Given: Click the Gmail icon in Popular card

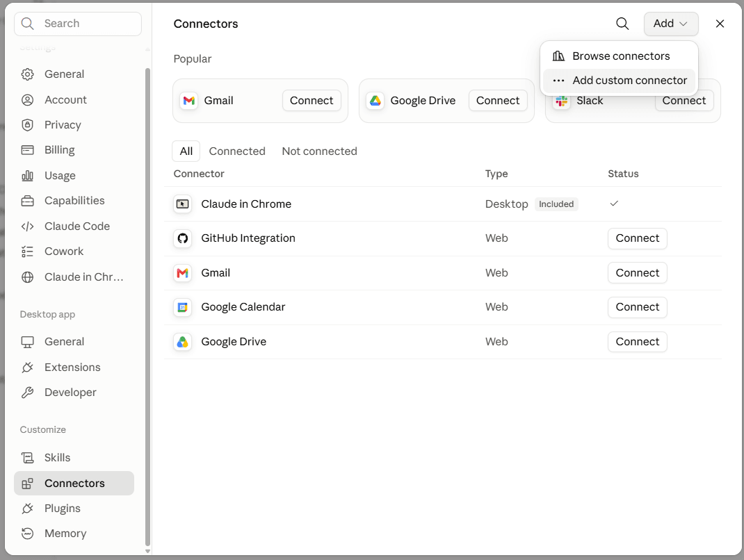Looking at the screenshot, I should point(189,101).
